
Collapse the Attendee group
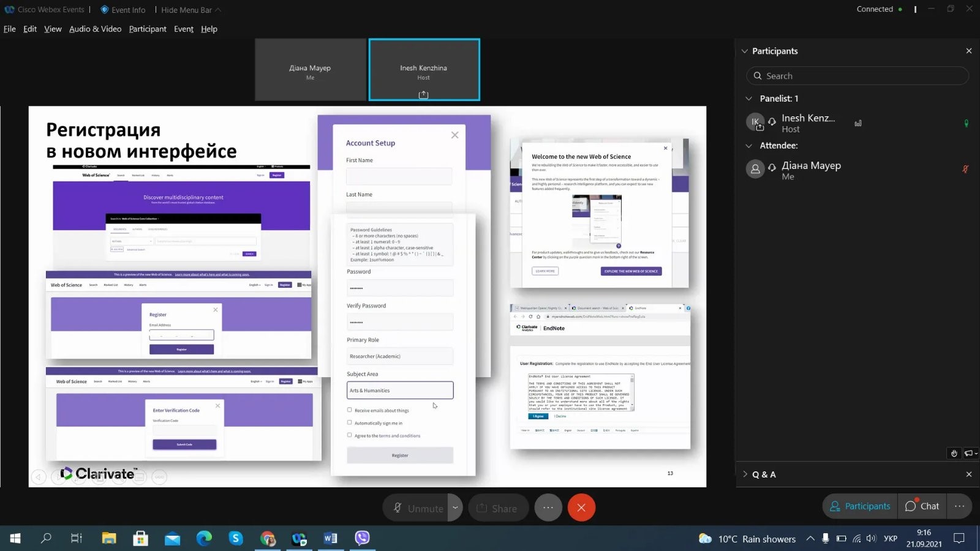click(x=748, y=145)
